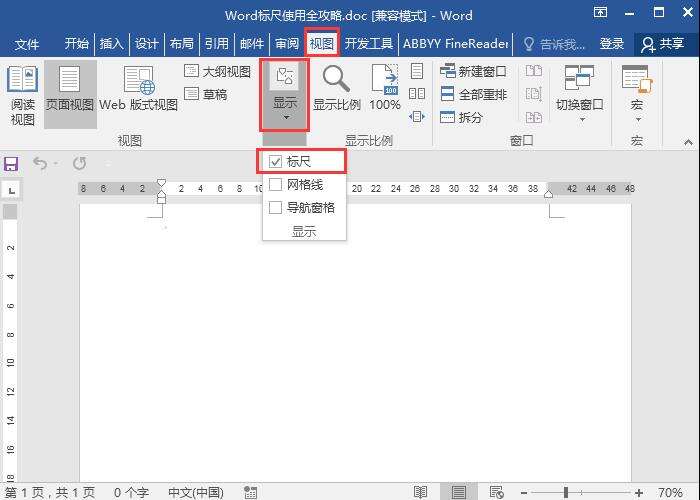Zoom in with the plus button
This screenshot has height=500, width=700.
(639, 492)
